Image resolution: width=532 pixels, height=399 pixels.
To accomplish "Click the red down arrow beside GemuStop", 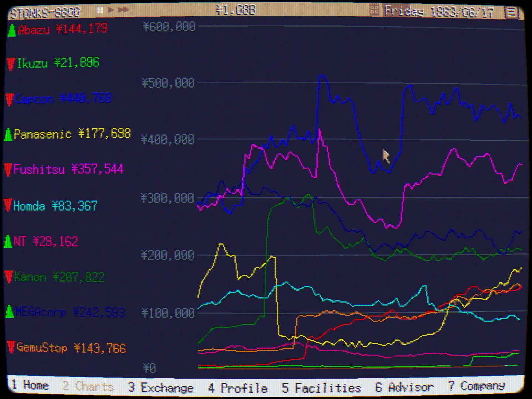I will pyautogui.click(x=11, y=347).
